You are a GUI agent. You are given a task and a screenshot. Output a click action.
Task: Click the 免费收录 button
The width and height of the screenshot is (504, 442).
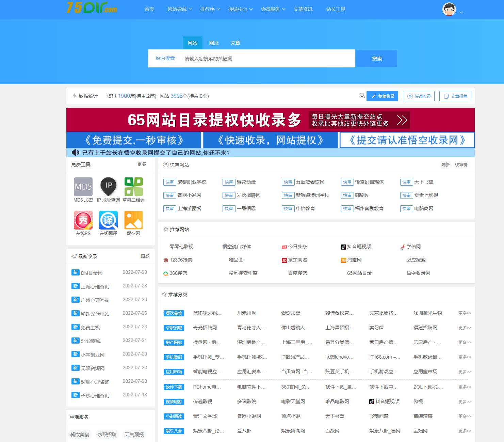[x=382, y=96]
